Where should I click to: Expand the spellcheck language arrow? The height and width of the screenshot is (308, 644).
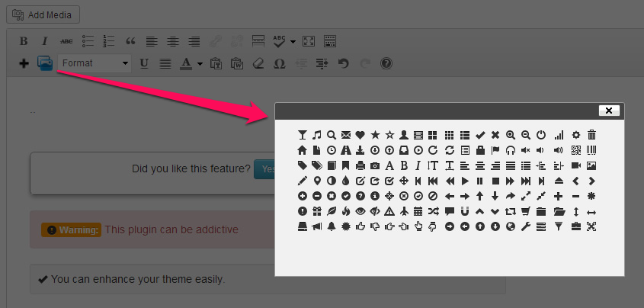click(293, 41)
